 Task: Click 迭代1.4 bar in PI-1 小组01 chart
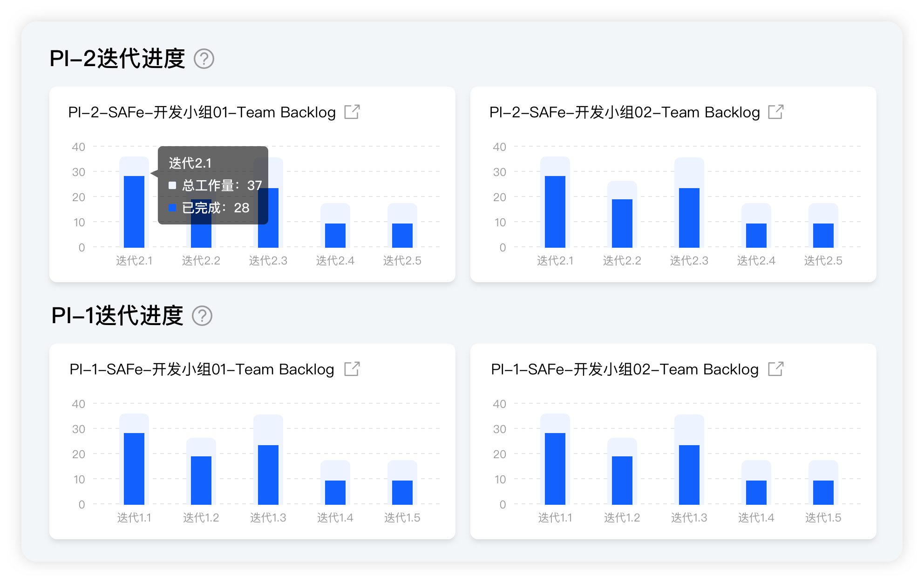(335, 492)
